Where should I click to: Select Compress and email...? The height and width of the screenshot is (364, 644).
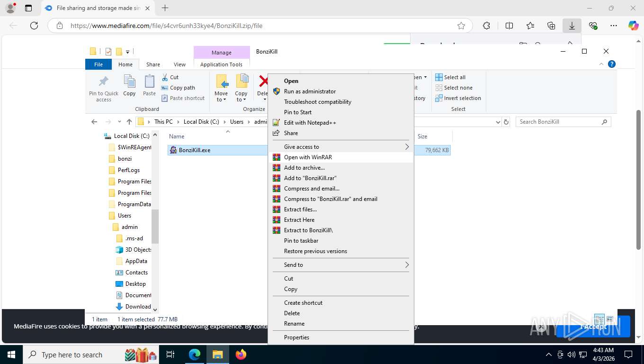coord(341,189)
